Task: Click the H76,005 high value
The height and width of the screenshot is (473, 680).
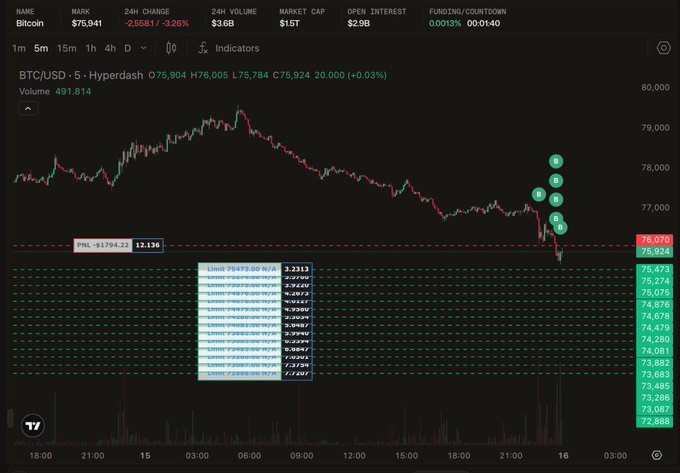Action: click(209, 75)
